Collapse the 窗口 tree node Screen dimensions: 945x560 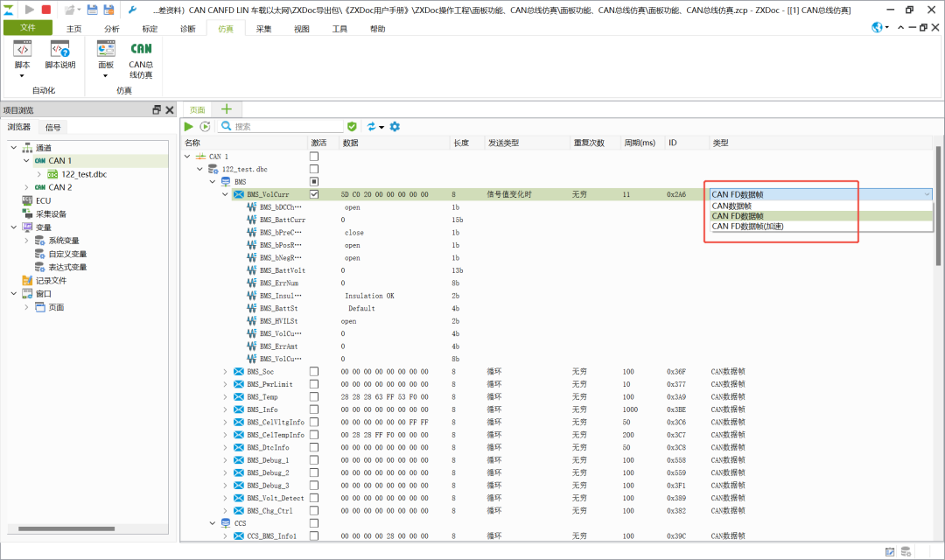[x=14, y=294]
